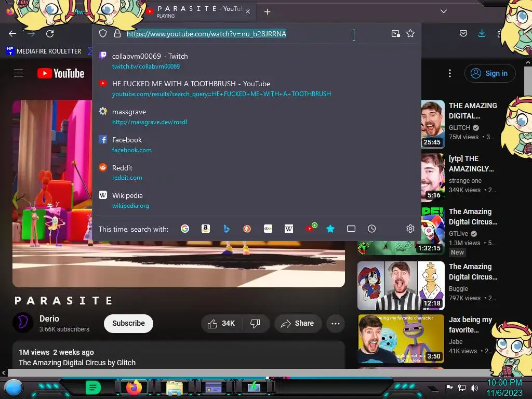The width and height of the screenshot is (532, 399).
Task: Open picture-in-picture icon in address bar
Action: pyautogui.click(x=395, y=33)
